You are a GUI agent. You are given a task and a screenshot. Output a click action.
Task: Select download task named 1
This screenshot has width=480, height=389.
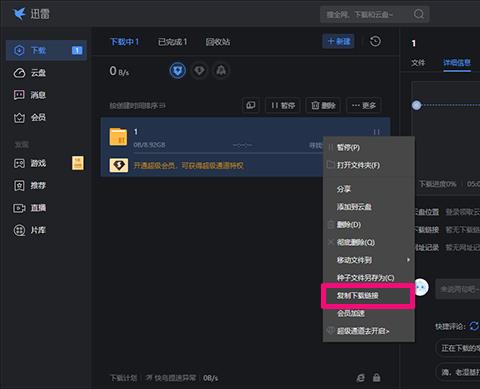point(246,147)
